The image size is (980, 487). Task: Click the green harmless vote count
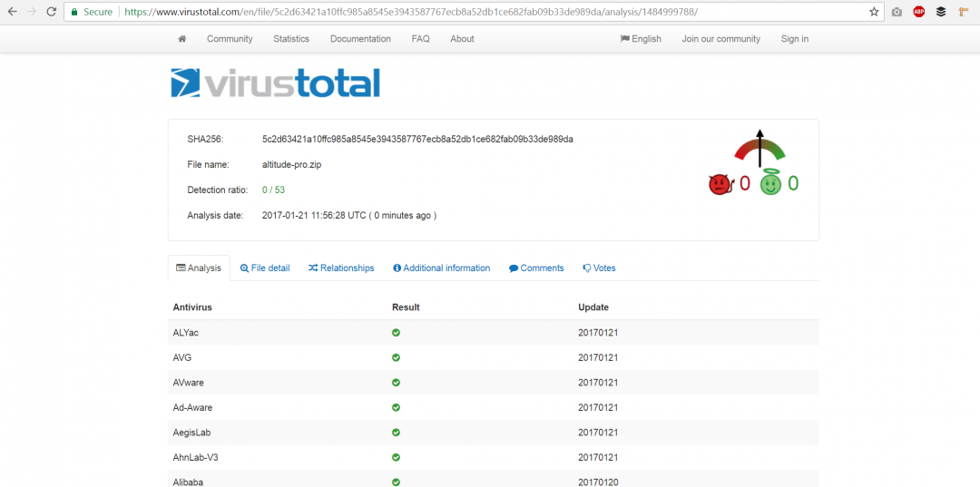pyautogui.click(x=792, y=183)
